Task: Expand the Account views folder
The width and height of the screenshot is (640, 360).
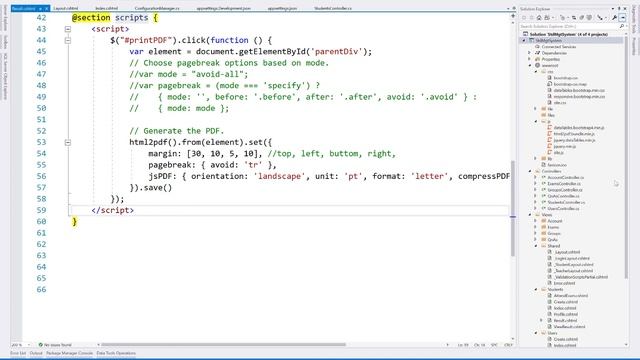Action: click(536, 221)
